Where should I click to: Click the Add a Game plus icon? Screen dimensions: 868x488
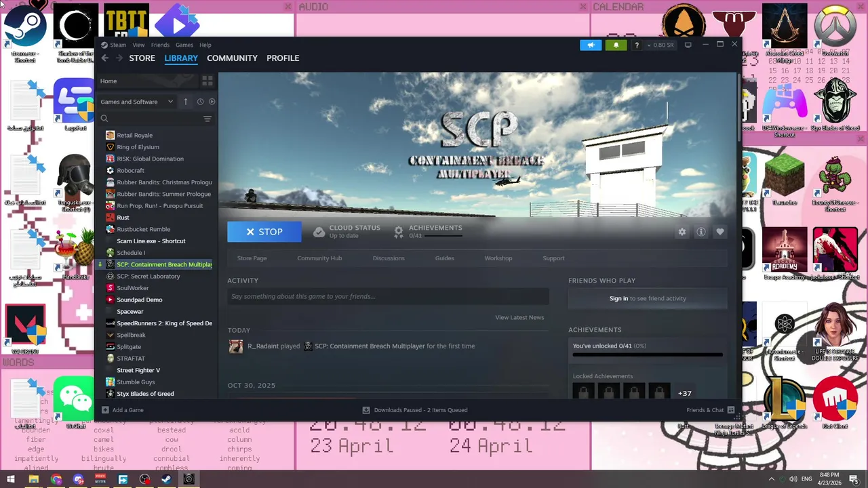[105, 410]
